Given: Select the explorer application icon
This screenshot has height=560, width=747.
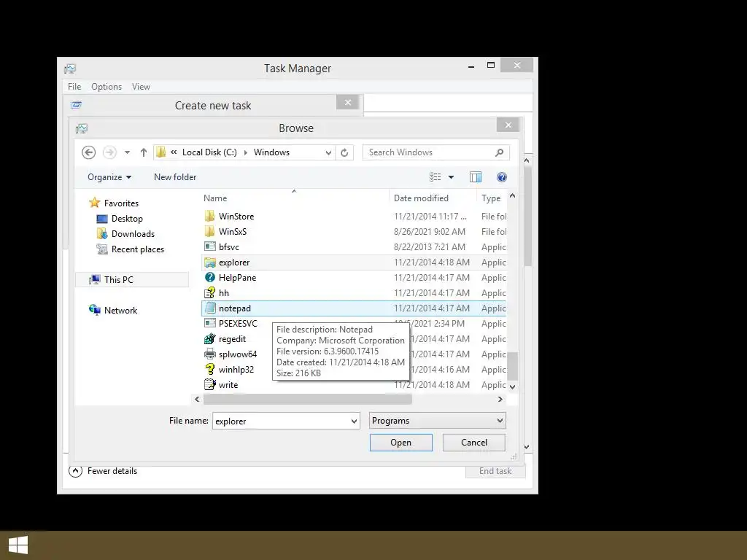Looking at the screenshot, I should click(209, 262).
